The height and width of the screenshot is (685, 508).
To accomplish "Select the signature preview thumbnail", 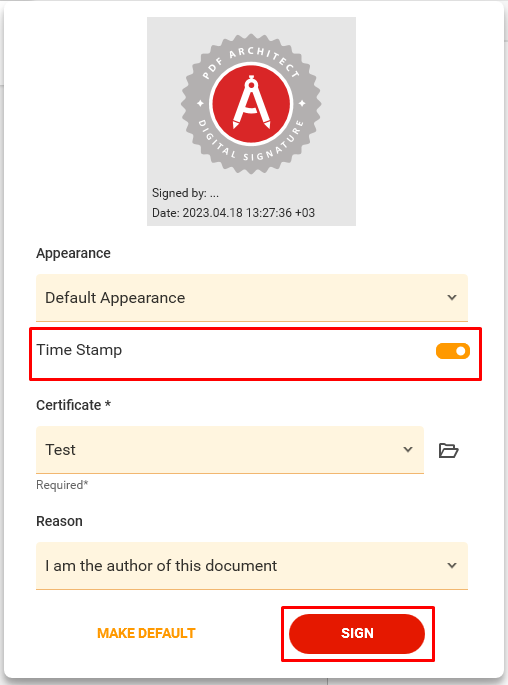I will point(251,121).
